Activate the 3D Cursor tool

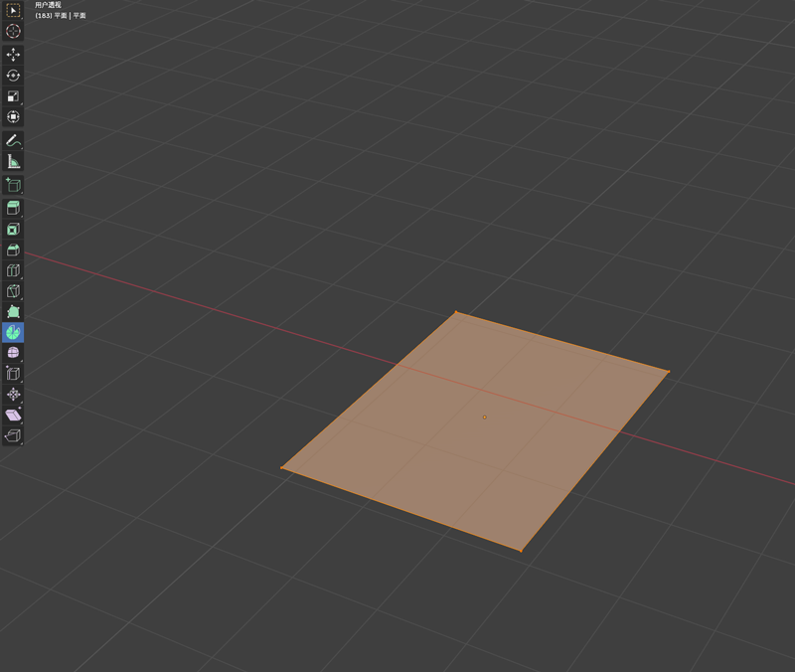click(x=14, y=31)
